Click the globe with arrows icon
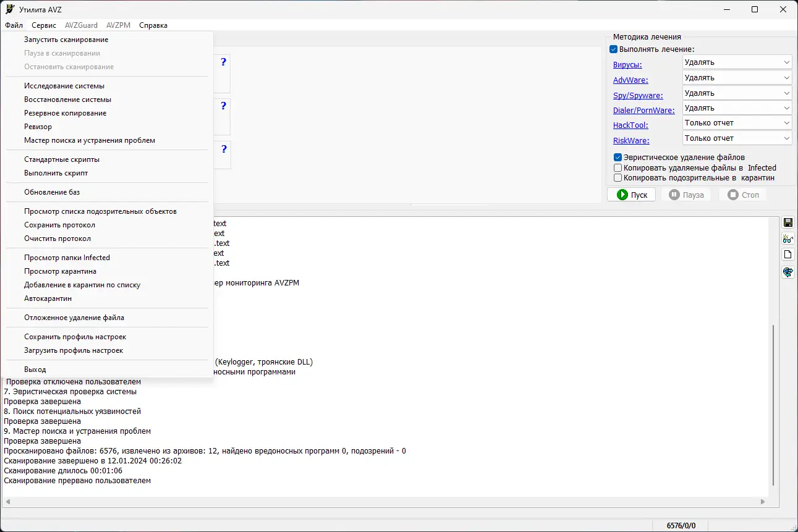Screen dimensions: 798x532 [x=787, y=272]
